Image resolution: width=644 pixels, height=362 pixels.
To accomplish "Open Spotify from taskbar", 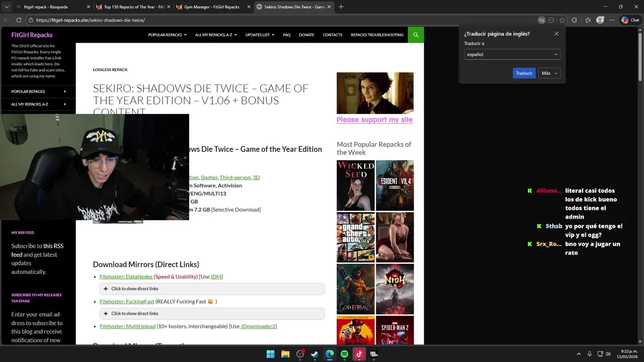I will pyautogui.click(x=344, y=354).
